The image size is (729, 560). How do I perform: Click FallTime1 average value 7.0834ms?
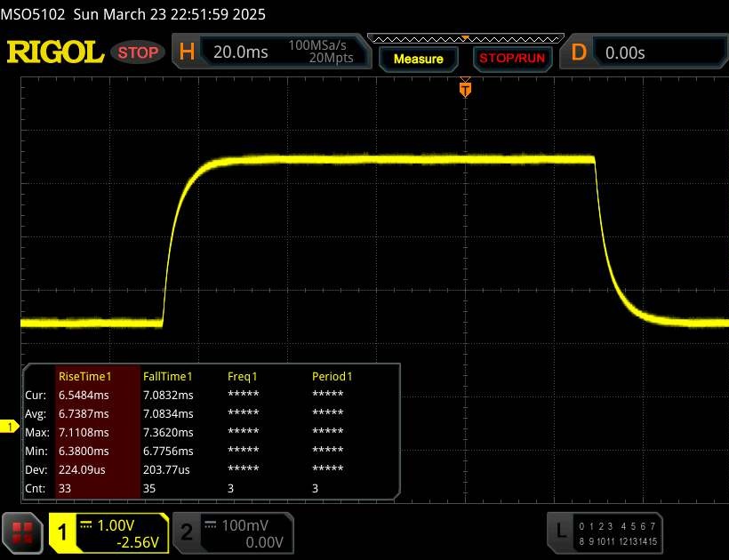168,413
